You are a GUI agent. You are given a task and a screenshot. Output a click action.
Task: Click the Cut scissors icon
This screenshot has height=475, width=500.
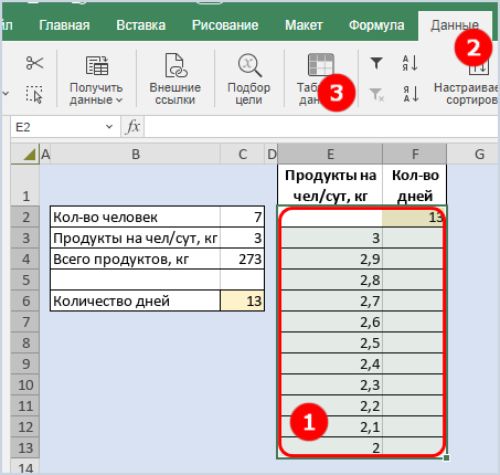click(34, 62)
